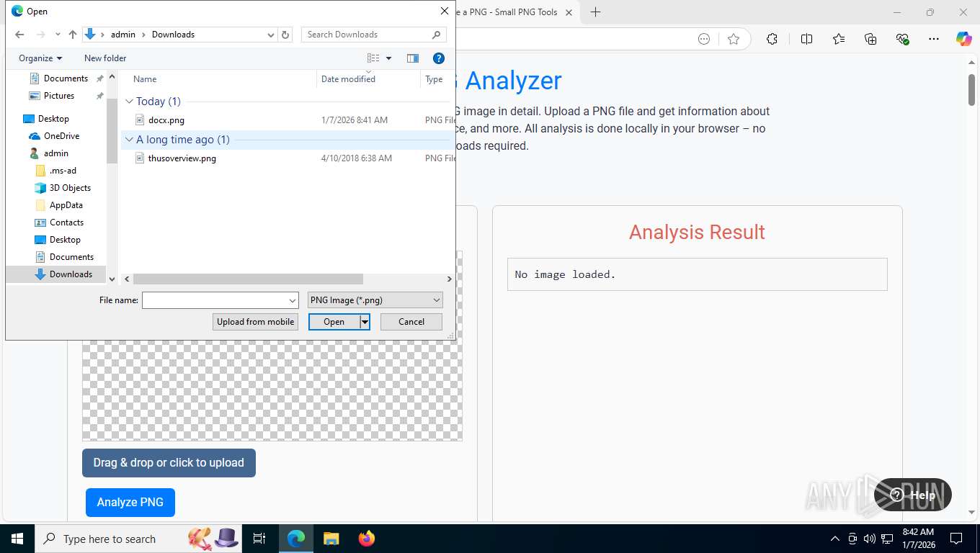Open Edge Extensions icon
Viewport: 980px width, 553px height.
772,39
